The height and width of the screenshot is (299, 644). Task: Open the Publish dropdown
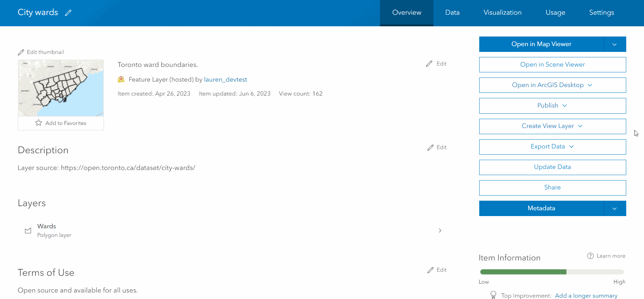click(552, 106)
